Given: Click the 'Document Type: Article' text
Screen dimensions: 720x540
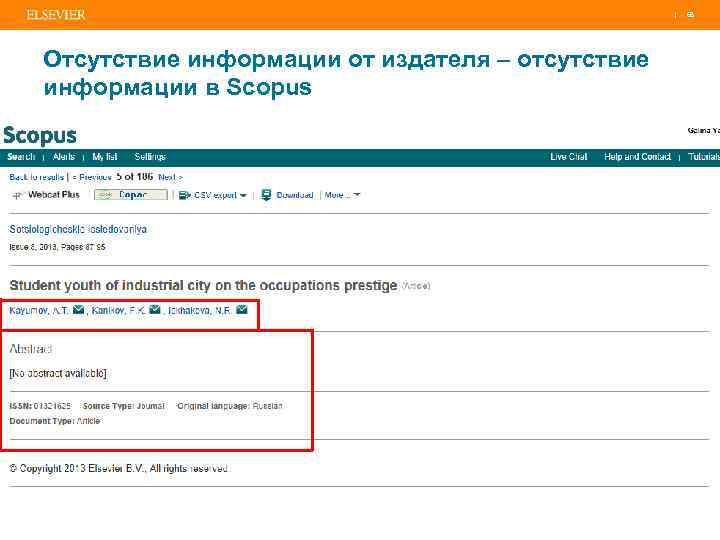Looking at the screenshot, I should pos(55,421).
